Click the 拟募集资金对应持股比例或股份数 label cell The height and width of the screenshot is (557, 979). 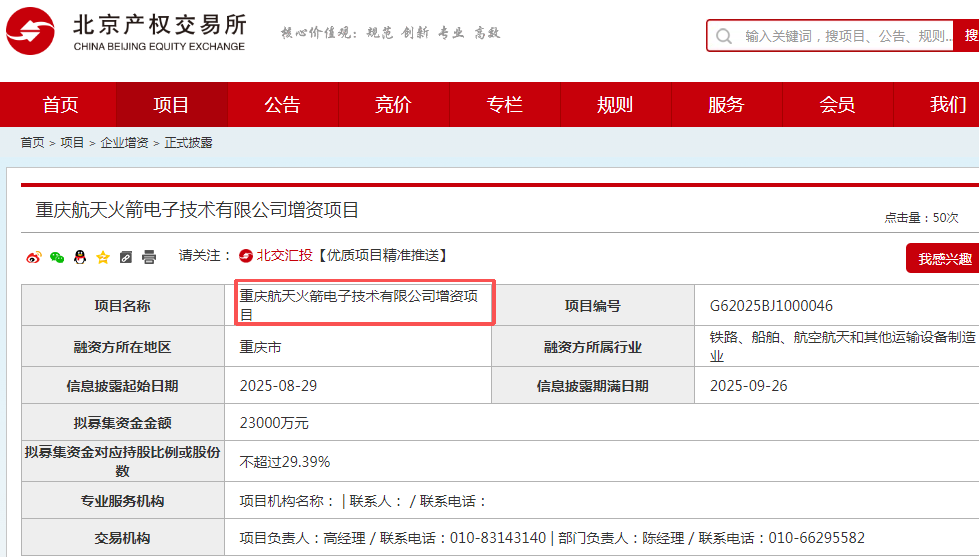point(123,461)
